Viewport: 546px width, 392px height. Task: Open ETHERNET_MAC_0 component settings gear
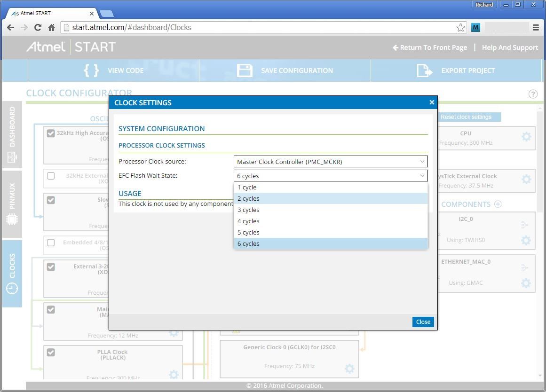(526, 283)
